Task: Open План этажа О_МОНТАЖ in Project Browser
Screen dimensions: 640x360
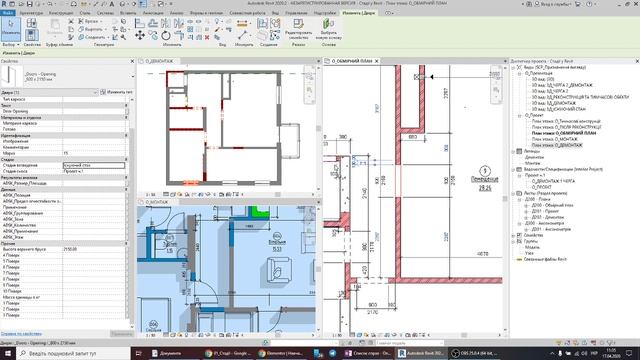Action: click(x=554, y=139)
